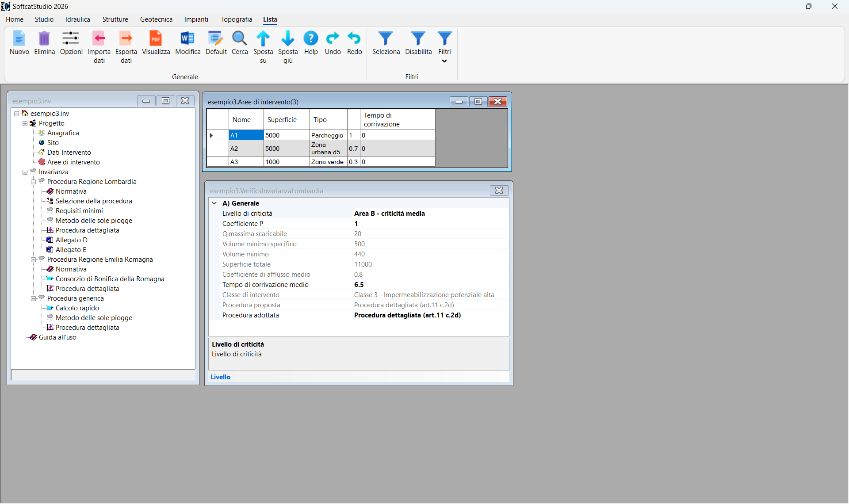This screenshot has height=504, width=849.
Task: Click the Default toolbar icon
Action: [216, 38]
